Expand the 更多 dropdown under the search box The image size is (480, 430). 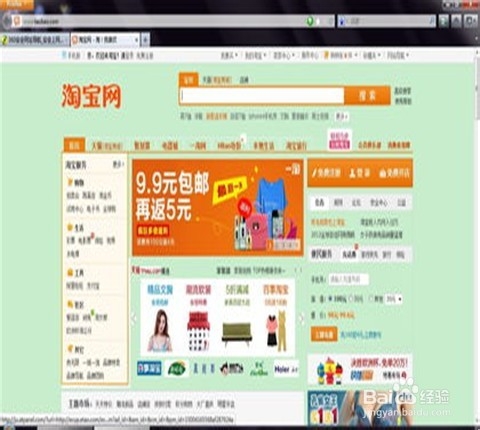(341, 116)
